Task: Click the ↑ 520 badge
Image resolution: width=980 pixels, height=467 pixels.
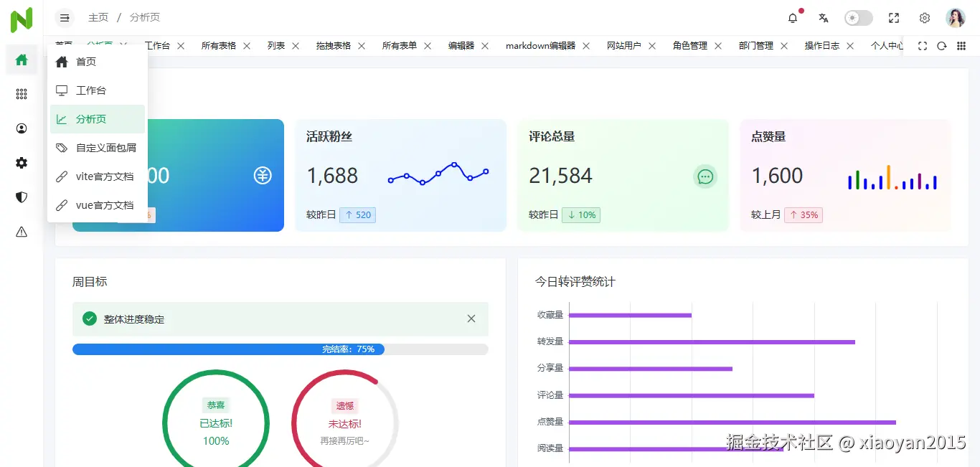Action: 357,214
